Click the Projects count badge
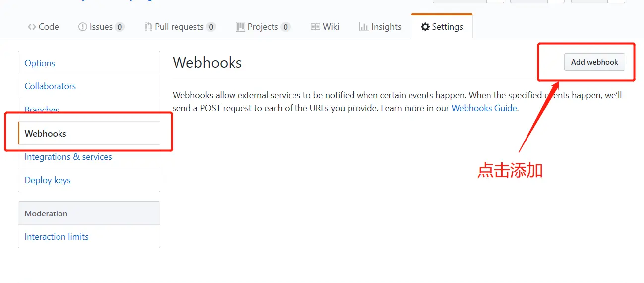644x283 pixels. [x=285, y=27]
